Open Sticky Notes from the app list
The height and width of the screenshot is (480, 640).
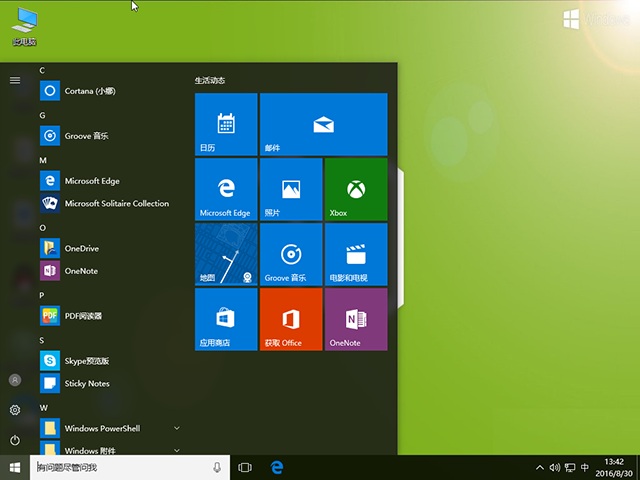86,383
